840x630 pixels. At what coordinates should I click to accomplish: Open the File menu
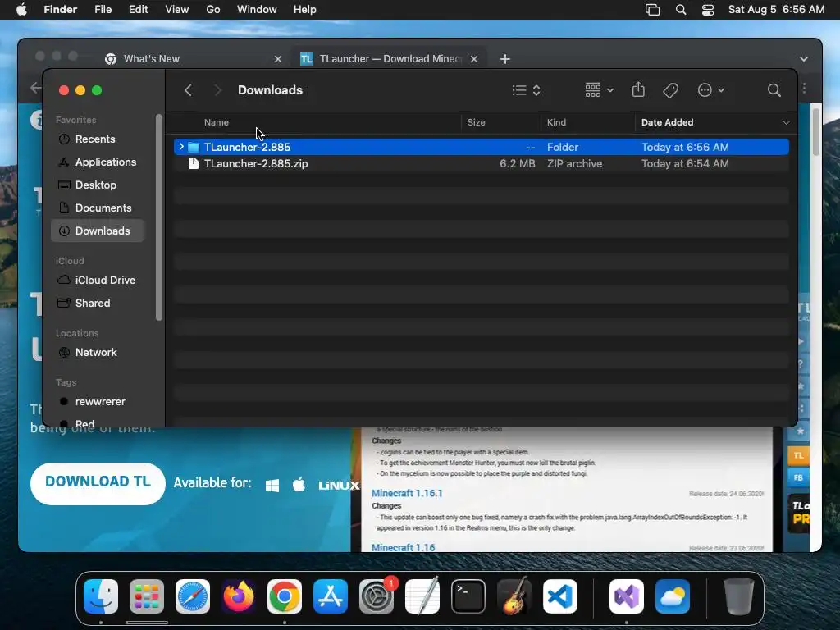click(103, 10)
